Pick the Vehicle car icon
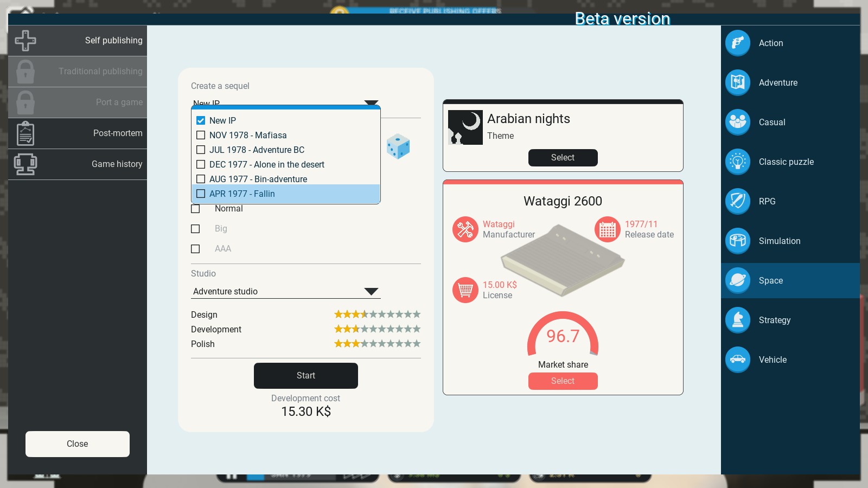This screenshot has width=868, height=488. coord(738,360)
